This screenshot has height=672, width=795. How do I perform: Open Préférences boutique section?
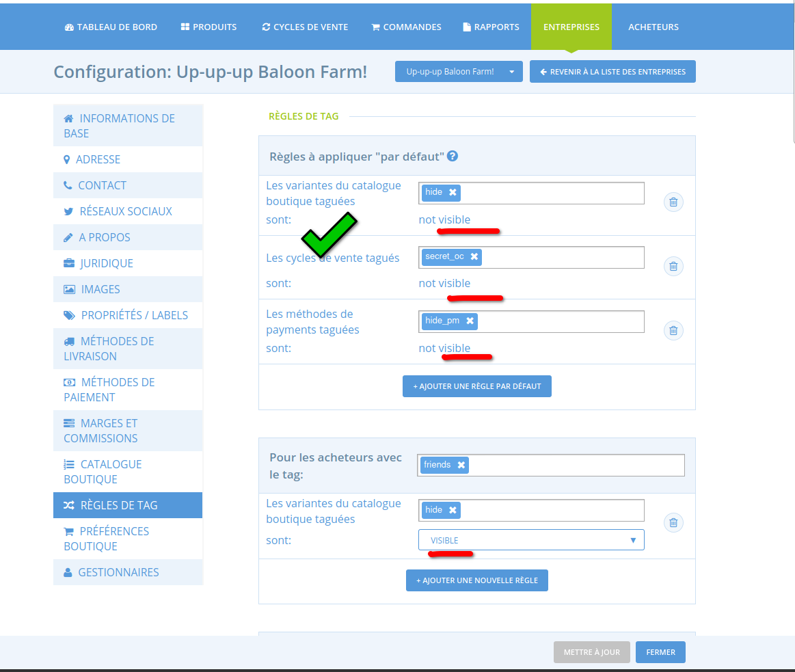coord(128,539)
